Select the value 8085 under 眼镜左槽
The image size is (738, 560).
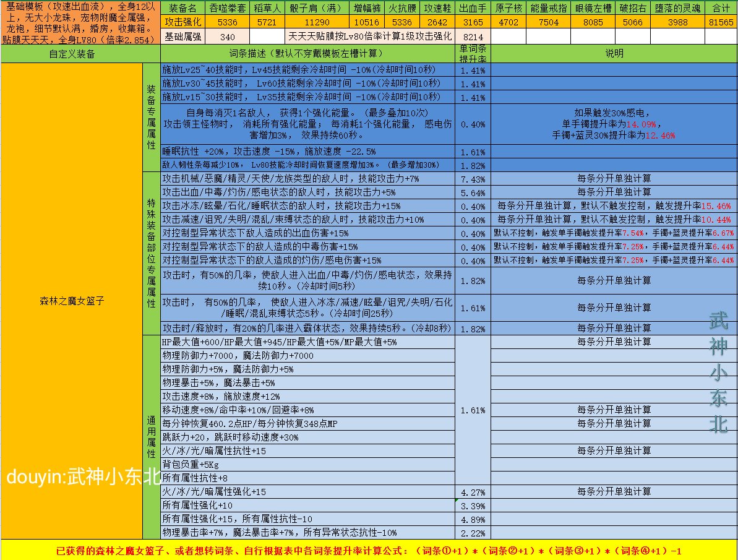[593, 22]
